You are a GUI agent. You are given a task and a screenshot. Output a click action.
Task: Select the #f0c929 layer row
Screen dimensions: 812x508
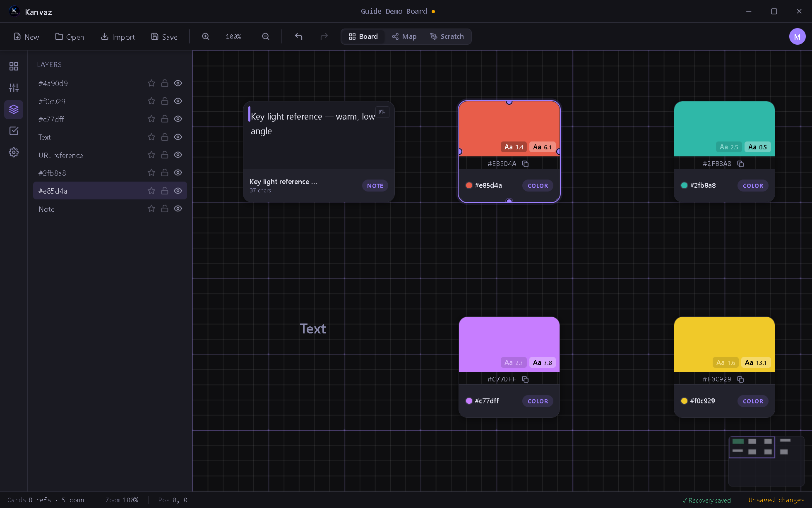tap(110, 101)
